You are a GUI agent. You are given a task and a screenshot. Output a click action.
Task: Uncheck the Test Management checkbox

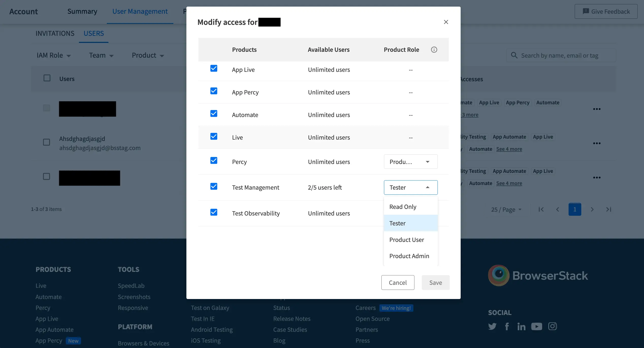click(214, 186)
